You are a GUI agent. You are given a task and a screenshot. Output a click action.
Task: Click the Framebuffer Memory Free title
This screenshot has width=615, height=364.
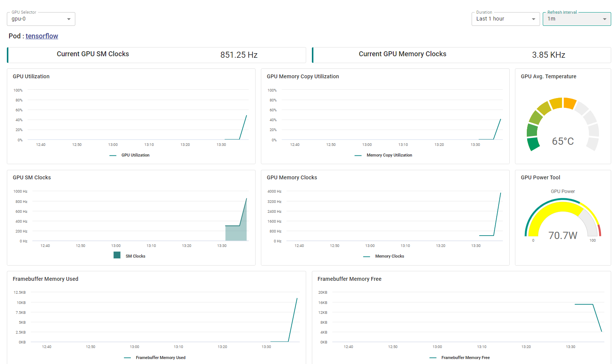click(350, 279)
